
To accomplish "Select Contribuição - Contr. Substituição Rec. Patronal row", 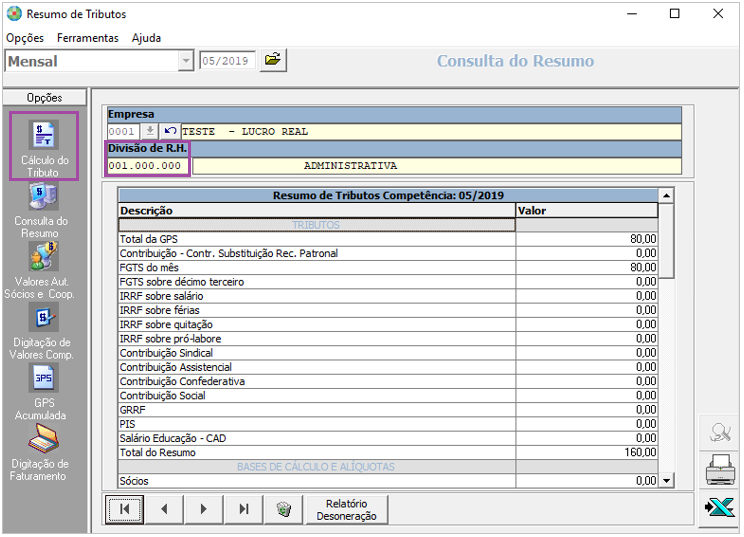I will click(x=388, y=253).
